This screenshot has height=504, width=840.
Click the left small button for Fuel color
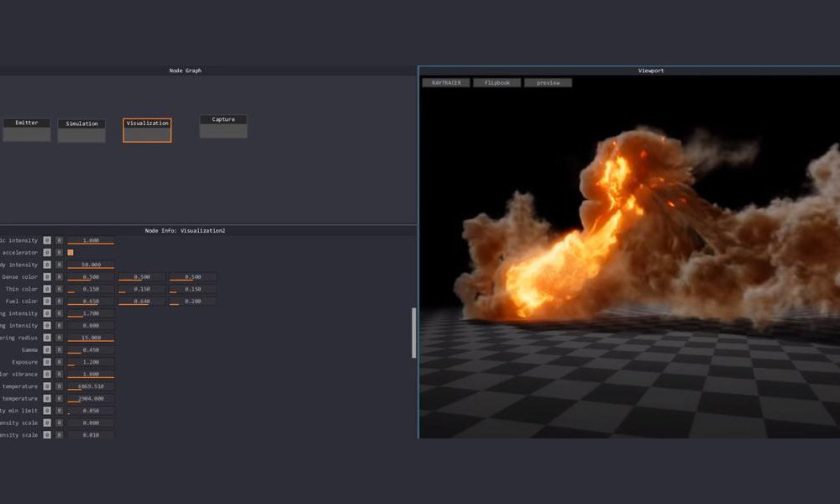tap(47, 302)
